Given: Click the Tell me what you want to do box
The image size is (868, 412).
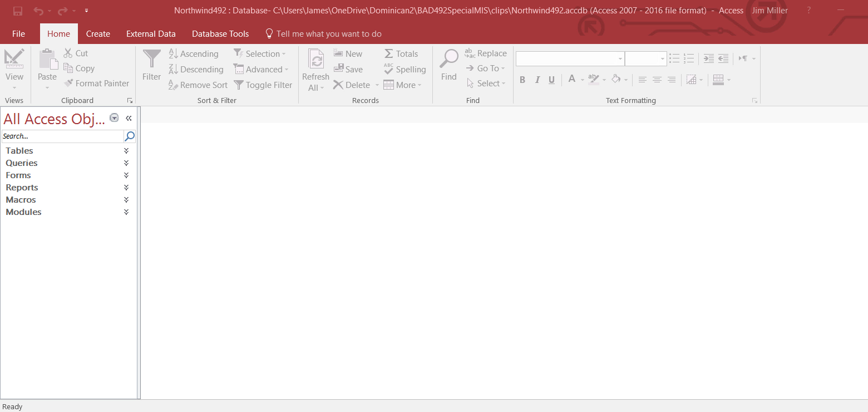Looking at the screenshot, I should (323, 34).
